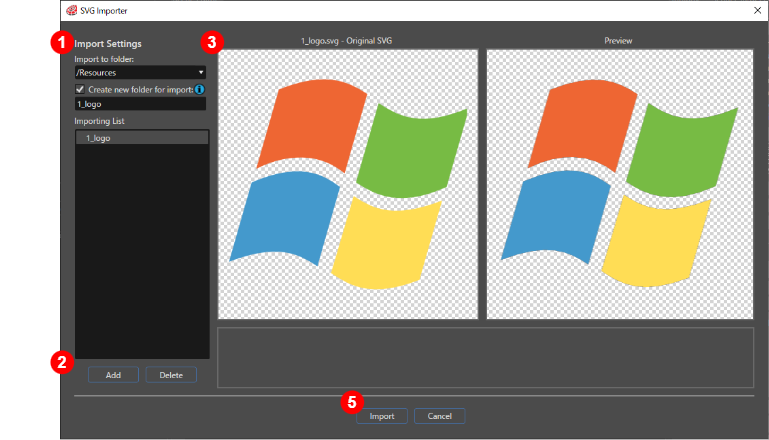The image size is (769, 440).
Task: Click the Original SVG logo image
Action: [348, 184]
